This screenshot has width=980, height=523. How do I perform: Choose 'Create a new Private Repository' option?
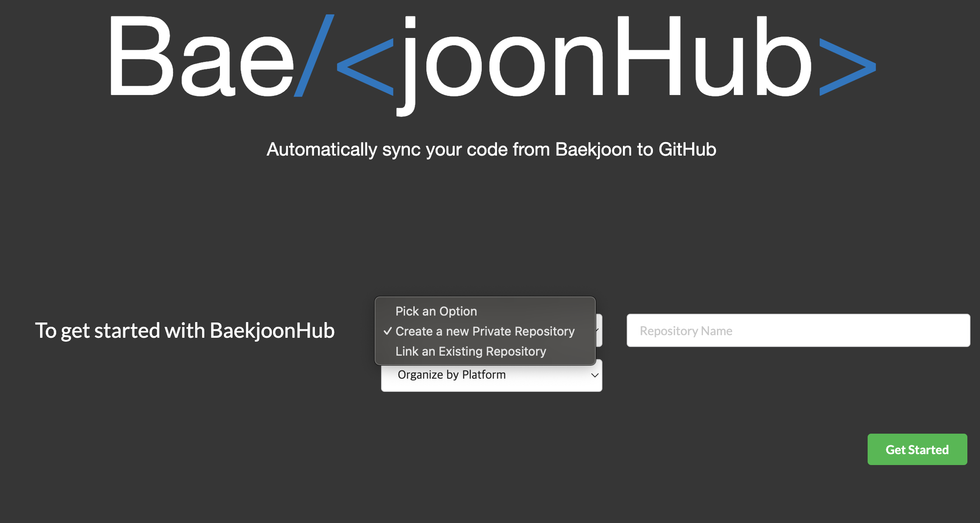485,331
